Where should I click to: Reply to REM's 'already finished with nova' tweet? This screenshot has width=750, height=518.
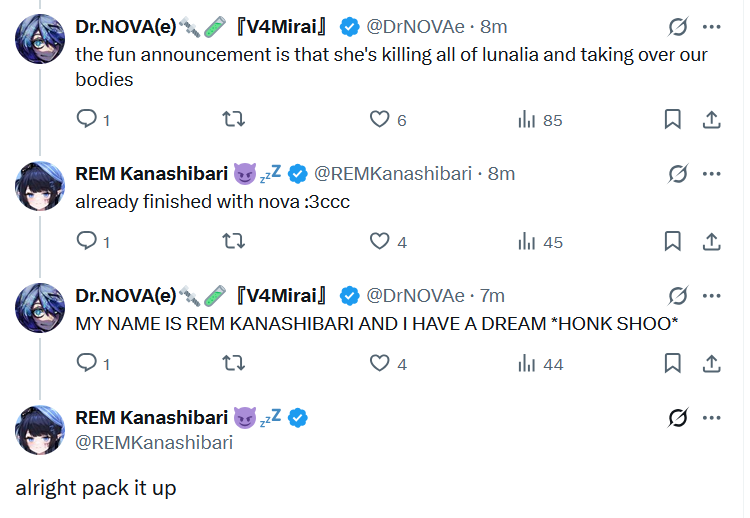[87, 242]
